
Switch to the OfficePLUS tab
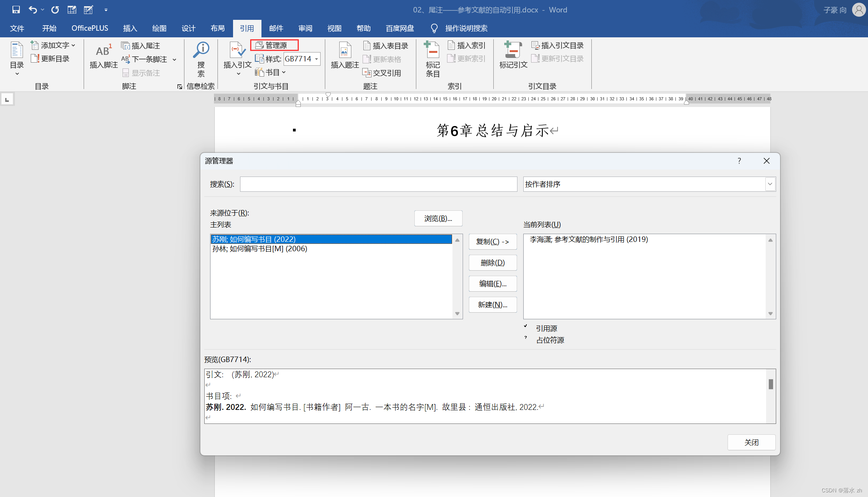90,28
